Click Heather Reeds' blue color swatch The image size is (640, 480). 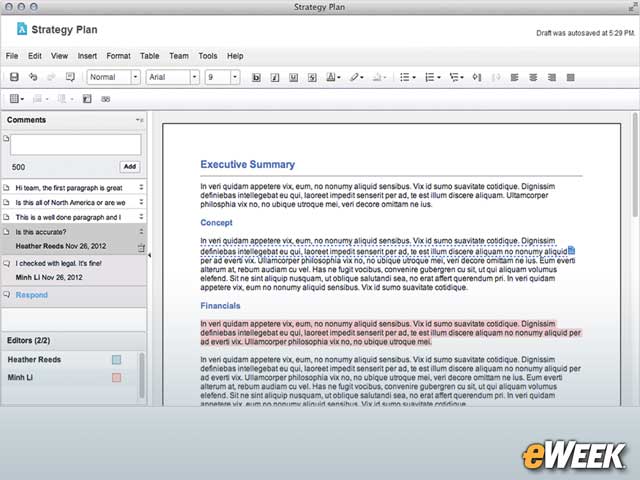[116, 360]
